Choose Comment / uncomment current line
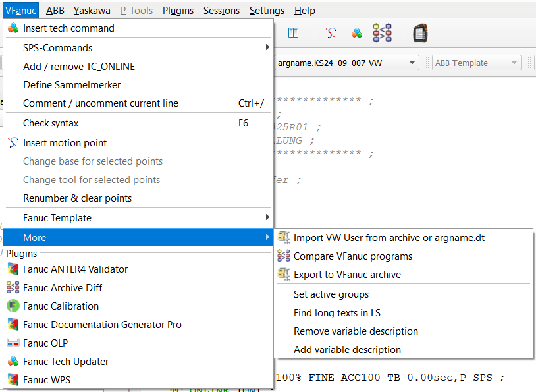Screen dimensions: 536x392 coord(138,103)
